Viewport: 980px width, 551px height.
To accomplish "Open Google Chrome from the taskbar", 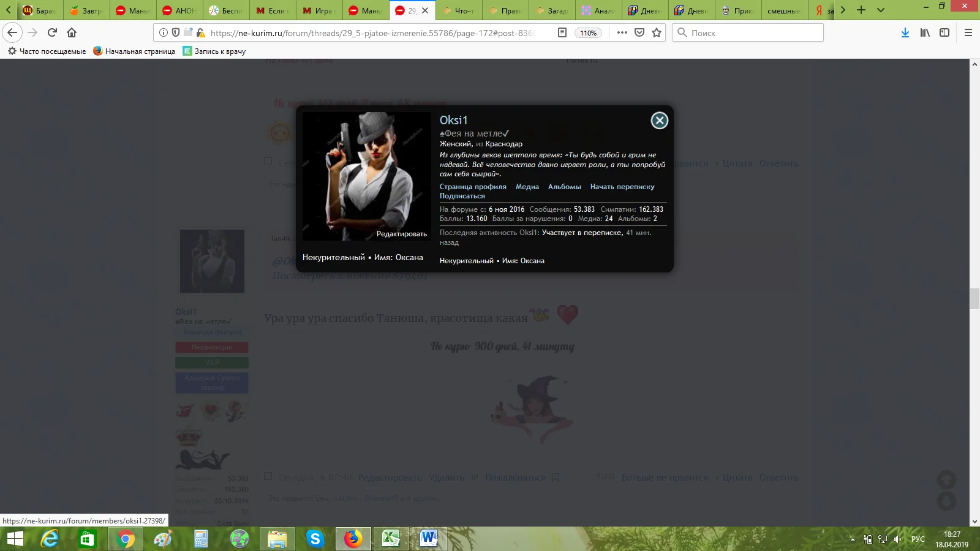I will pos(126,539).
